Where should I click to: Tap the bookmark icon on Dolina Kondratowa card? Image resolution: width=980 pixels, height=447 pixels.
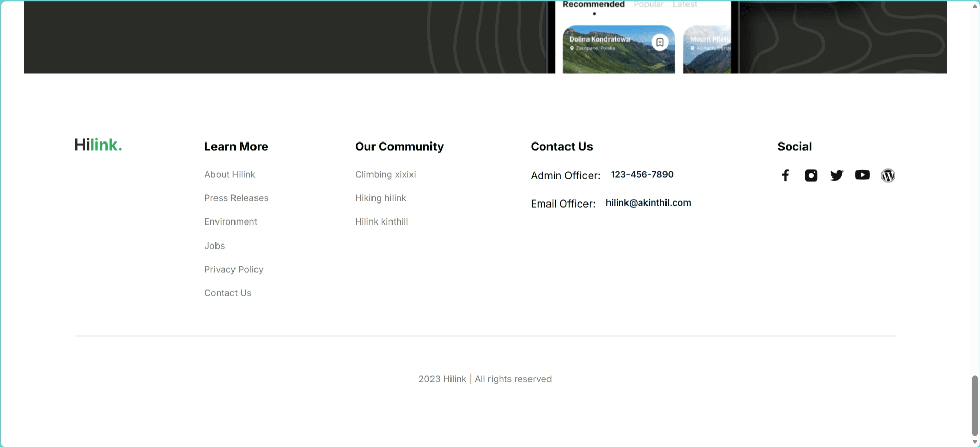[x=660, y=42]
